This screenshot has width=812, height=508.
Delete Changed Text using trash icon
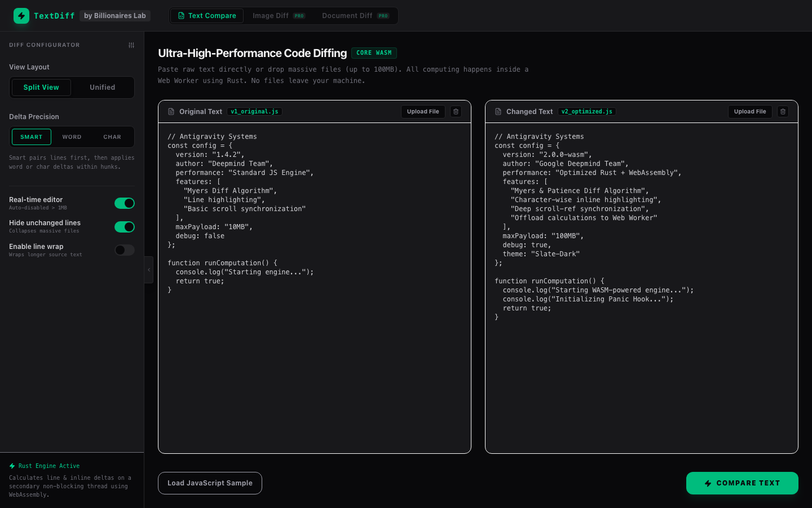(x=783, y=112)
